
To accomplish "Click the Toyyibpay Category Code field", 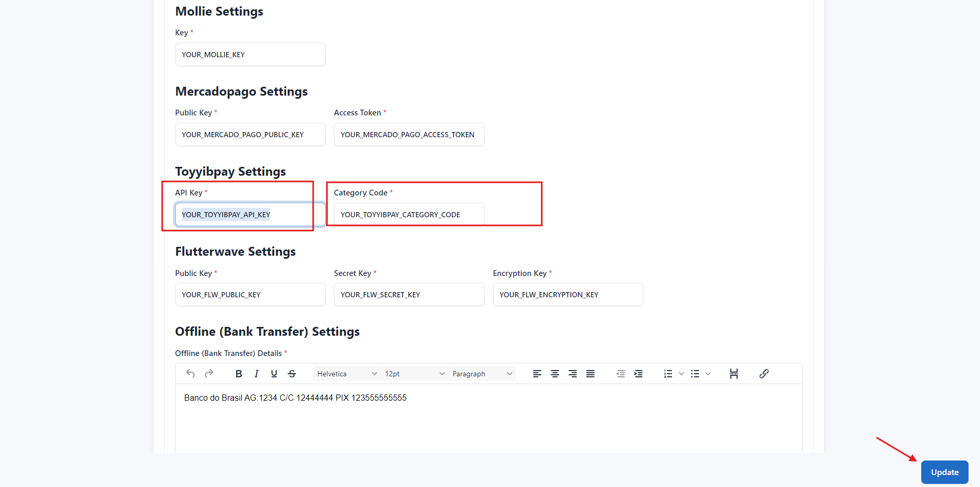I will click(x=409, y=215).
